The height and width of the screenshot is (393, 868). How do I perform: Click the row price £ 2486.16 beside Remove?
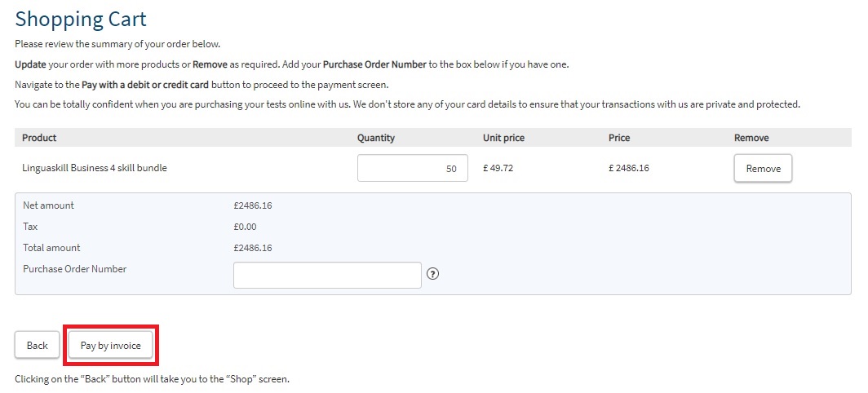(629, 168)
